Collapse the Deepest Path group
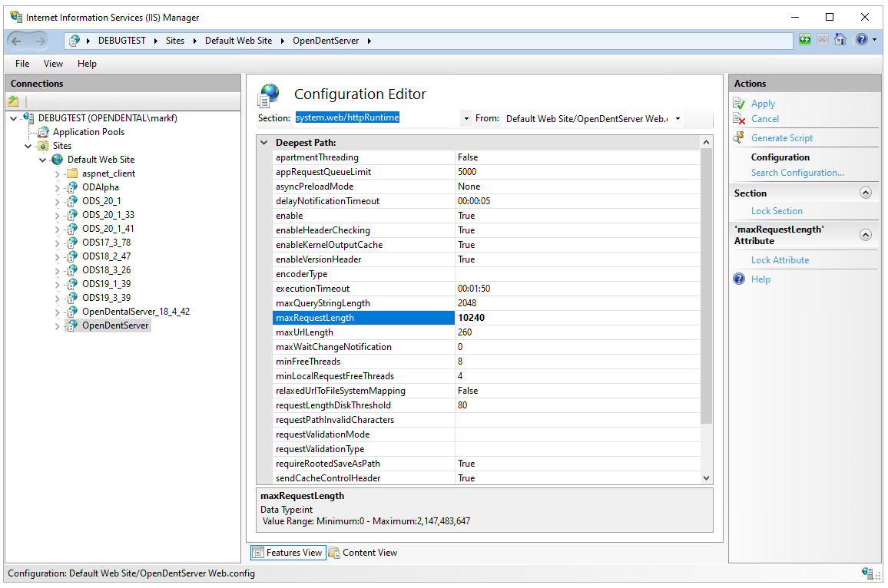The image size is (888, 588). tap(264, 143)
